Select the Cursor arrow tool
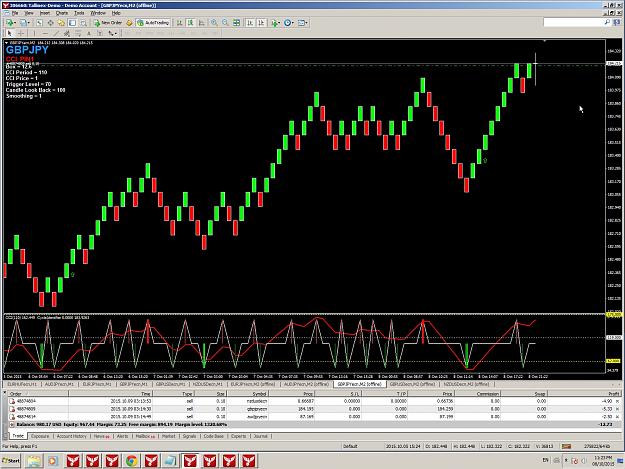The height and width of the screenshot is (469, 625). pos(10,33)
